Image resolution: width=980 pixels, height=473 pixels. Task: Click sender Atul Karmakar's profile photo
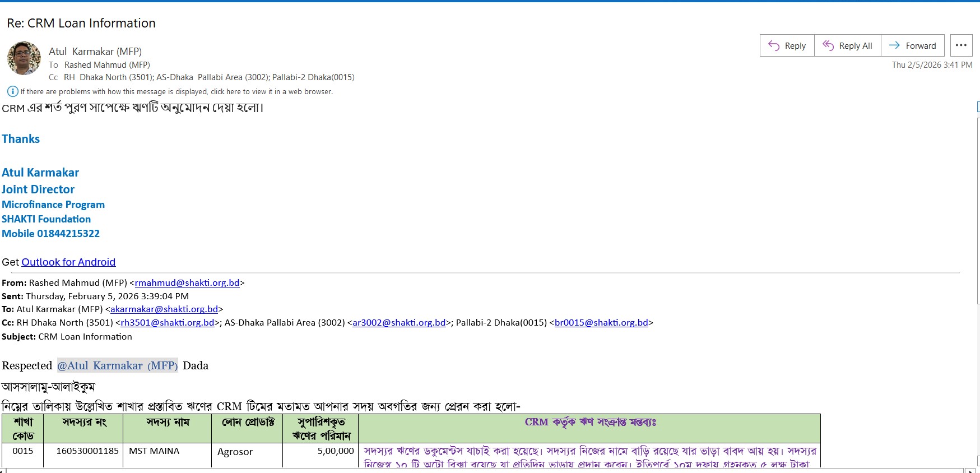24,58
